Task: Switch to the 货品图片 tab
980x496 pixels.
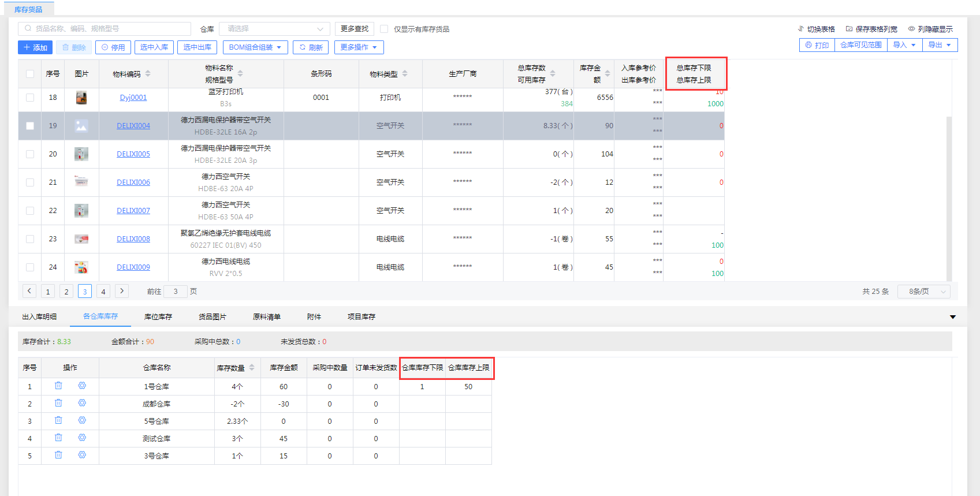Action: tap(213, 317)
